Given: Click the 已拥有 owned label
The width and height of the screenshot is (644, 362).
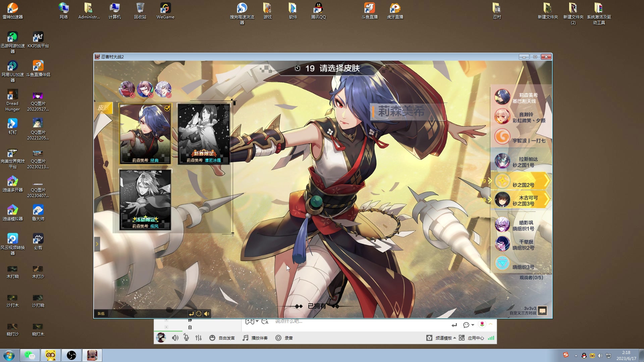Looking at the screenshot, I should pyautogui.click(x=317, y=306).
